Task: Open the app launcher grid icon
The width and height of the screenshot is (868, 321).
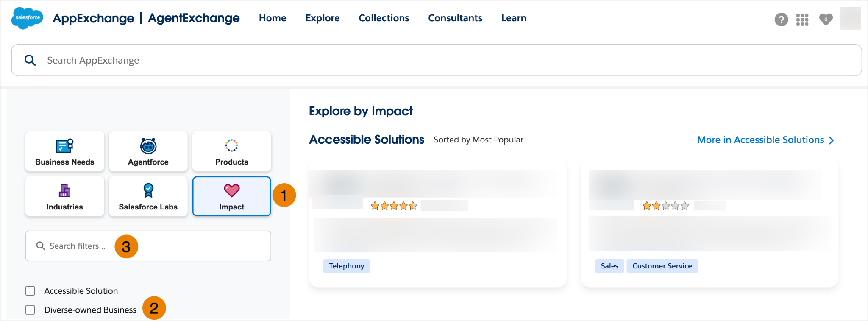Action: coord(802,20)
